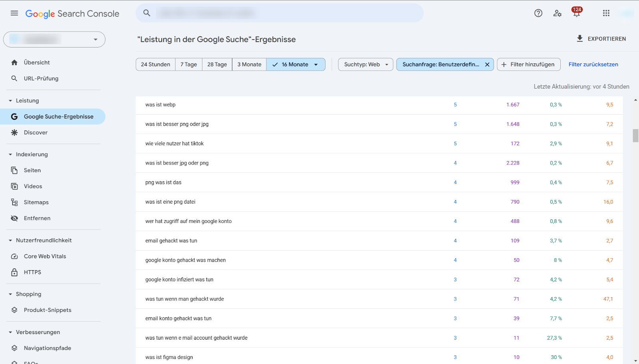Open notifications bell with 124 badge
This screenshot has height=364, width=639.
tap(577, 13)
